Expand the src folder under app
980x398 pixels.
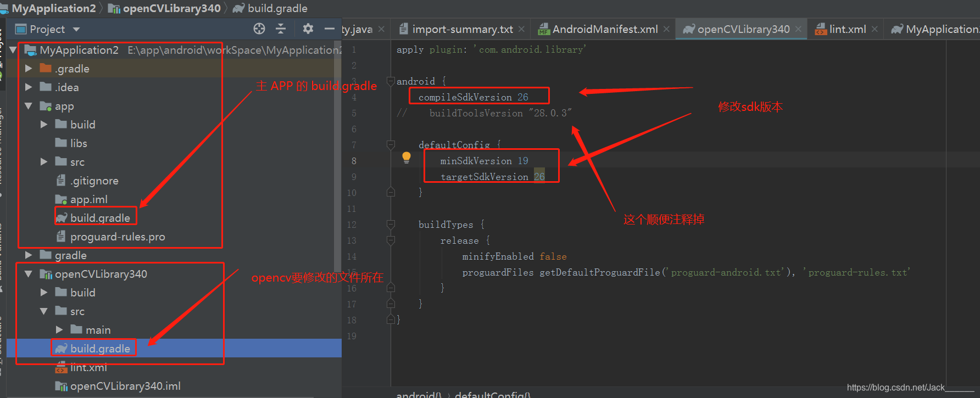[44, 162]
